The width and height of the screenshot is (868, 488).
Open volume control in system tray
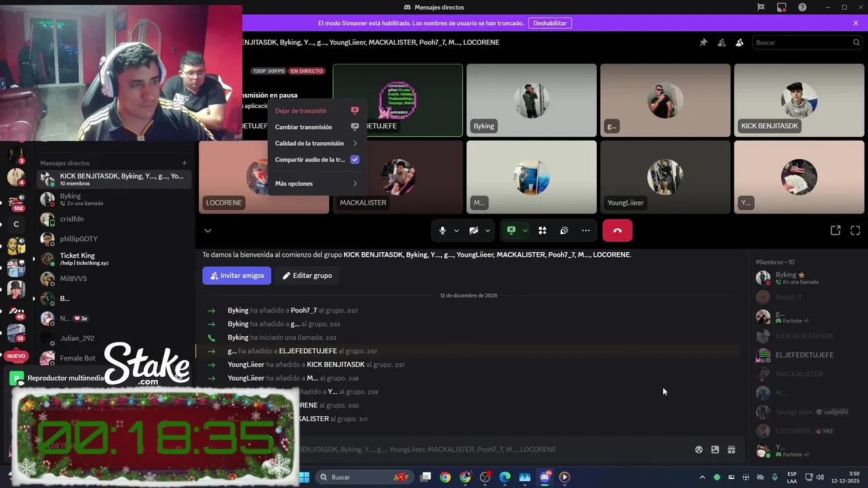(820, 477)
